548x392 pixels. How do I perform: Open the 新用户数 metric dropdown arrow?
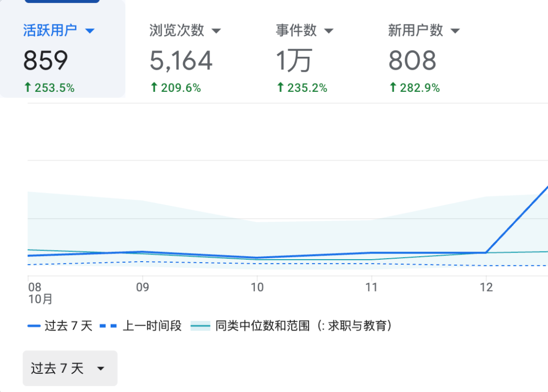pyautogui.click(x=455, y=31)
